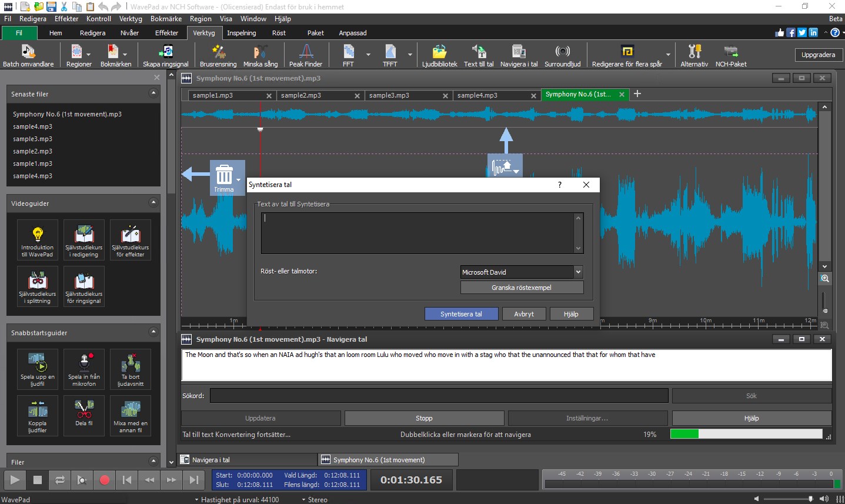Open the Bokmärke menu
The height and width of the screenshot is (504, 845).
(166, 18)
